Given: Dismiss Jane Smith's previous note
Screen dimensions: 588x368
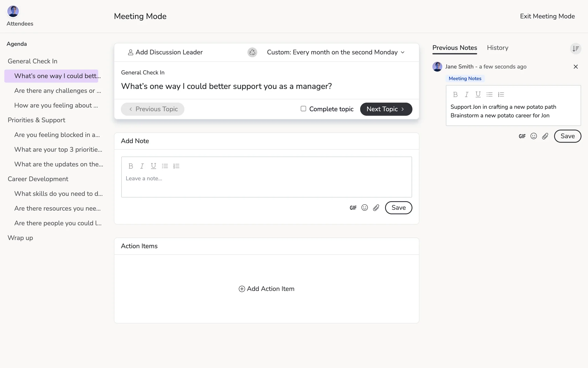Looking at the screenshot, I should (x=575, y=67).
